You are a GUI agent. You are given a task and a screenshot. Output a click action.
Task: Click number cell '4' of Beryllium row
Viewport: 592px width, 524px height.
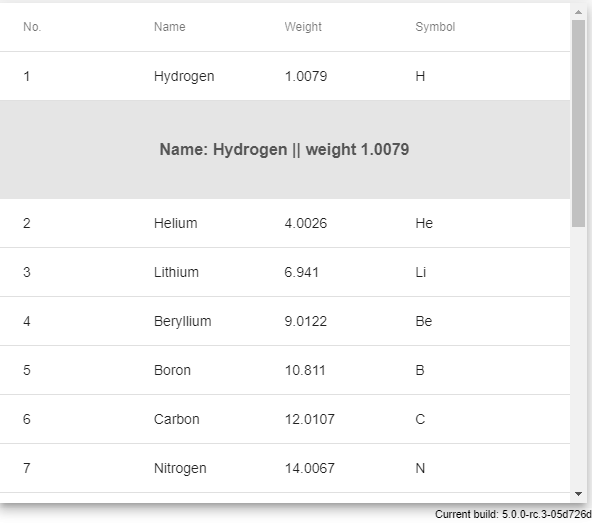pos(26,321)
